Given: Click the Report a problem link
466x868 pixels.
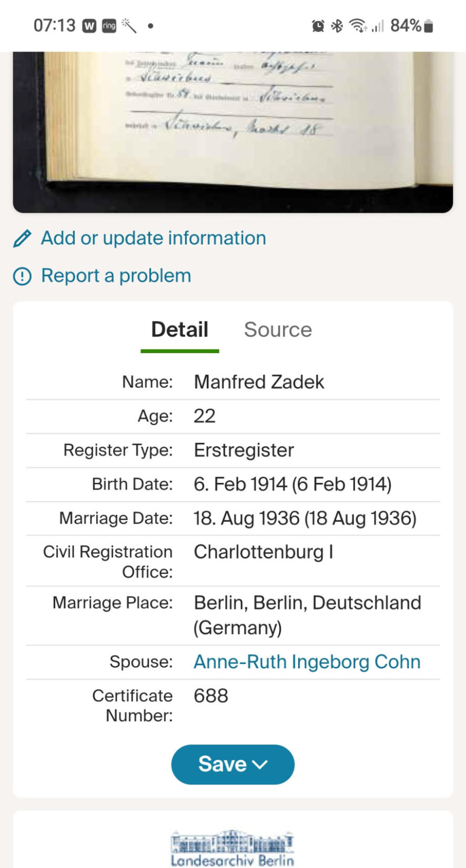Looking at the screenshot, I should click(116, 276).
